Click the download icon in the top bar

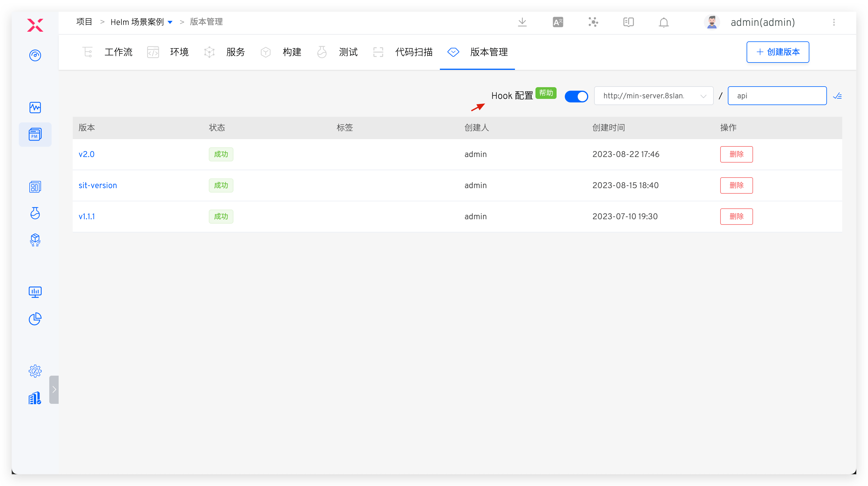pyautogui.click(x=522, y=22)
